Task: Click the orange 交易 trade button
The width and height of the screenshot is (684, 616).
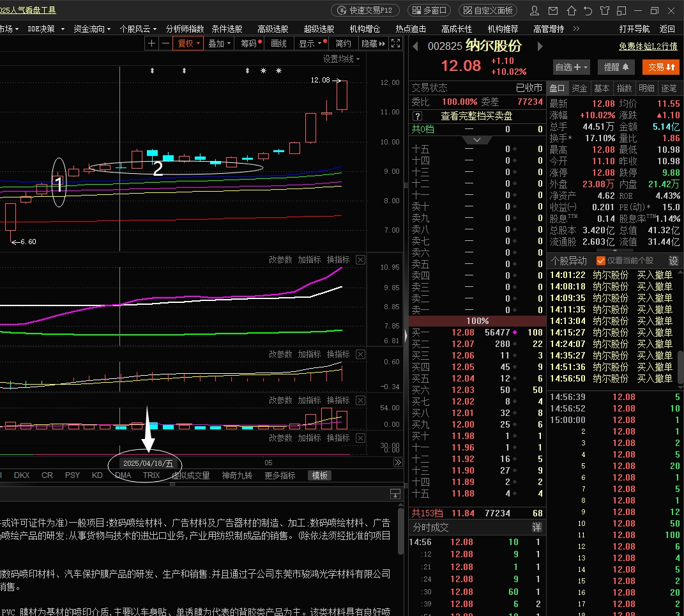Action: (x=661, y=67)
